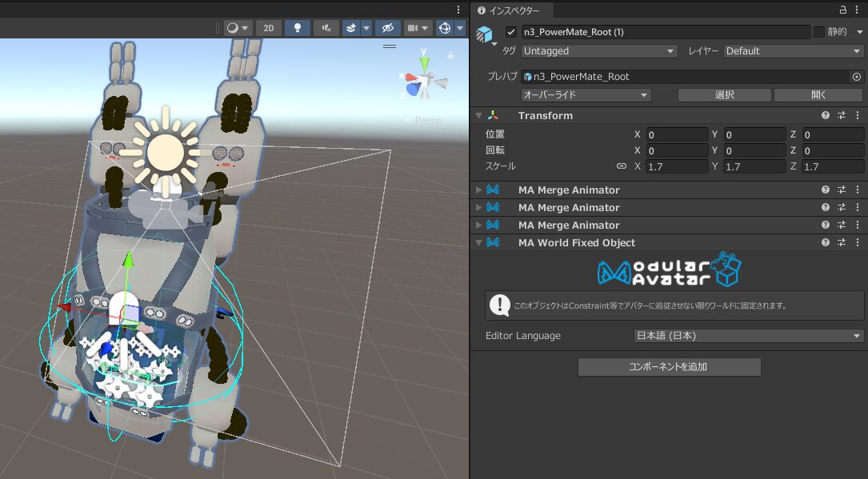
Task: Open the Untagged tag dropdown
Action: (x=599, y=51)
